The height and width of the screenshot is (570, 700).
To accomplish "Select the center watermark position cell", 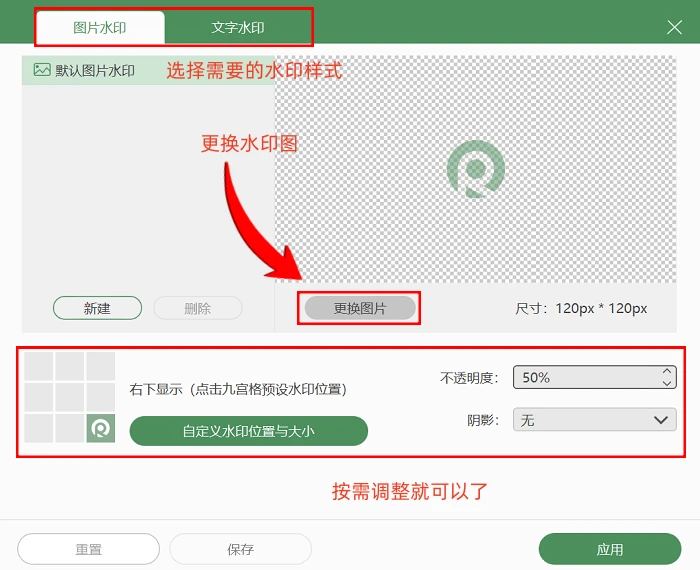I will [69, 397].
